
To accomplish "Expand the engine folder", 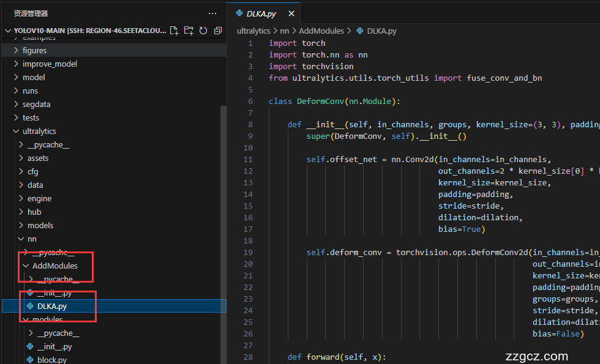I will coord(39,198).
